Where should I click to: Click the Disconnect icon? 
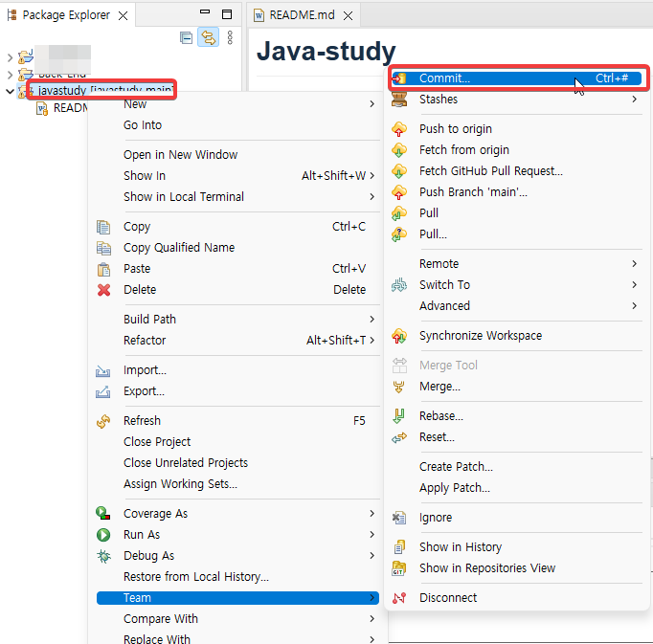pyautogui.click(x=399, y=598)
